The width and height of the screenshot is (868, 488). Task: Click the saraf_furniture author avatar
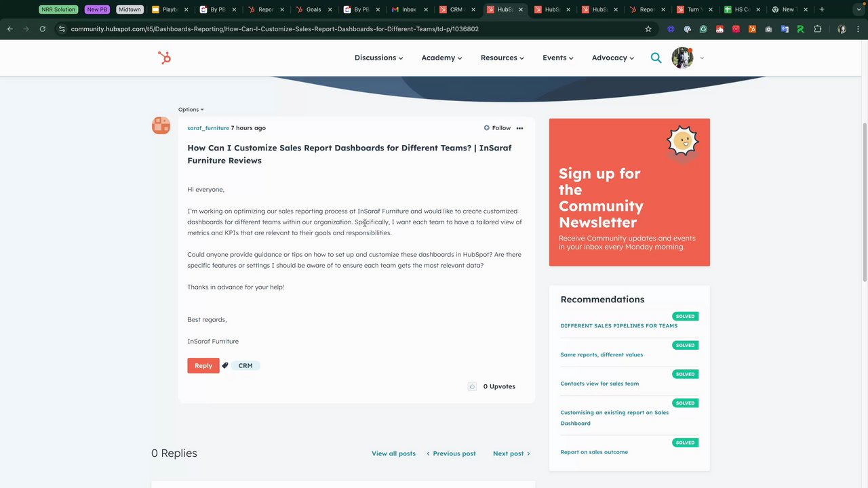pos(161,125)
